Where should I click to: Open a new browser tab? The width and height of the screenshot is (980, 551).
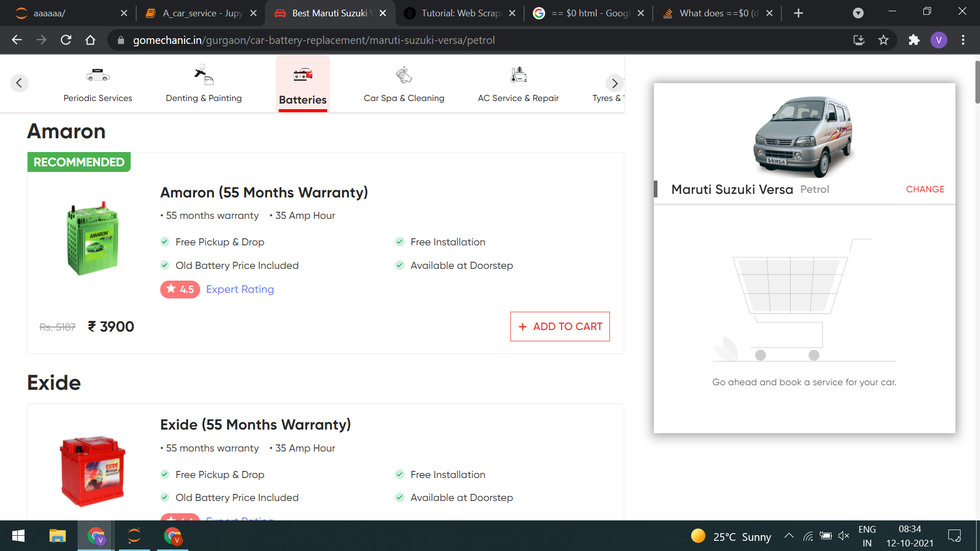point(799,13)
